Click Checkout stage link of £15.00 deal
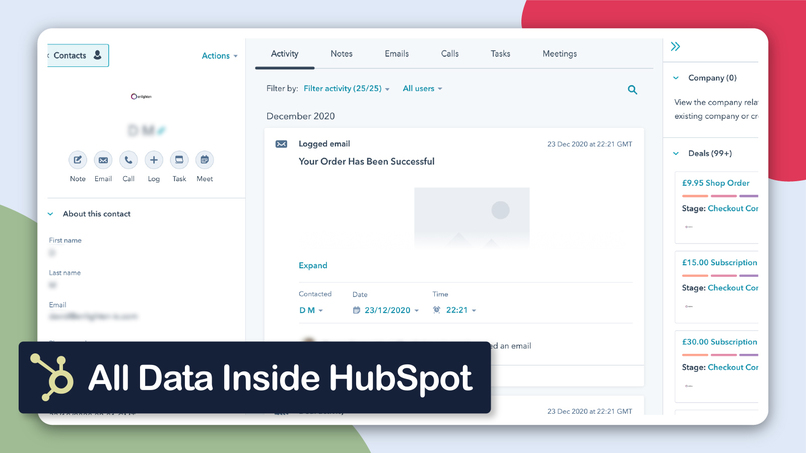806x453 pixels. pos(733,288)
